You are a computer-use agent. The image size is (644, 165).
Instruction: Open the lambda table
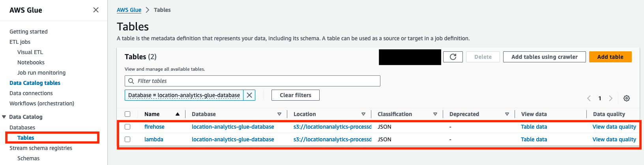(154, 139)
